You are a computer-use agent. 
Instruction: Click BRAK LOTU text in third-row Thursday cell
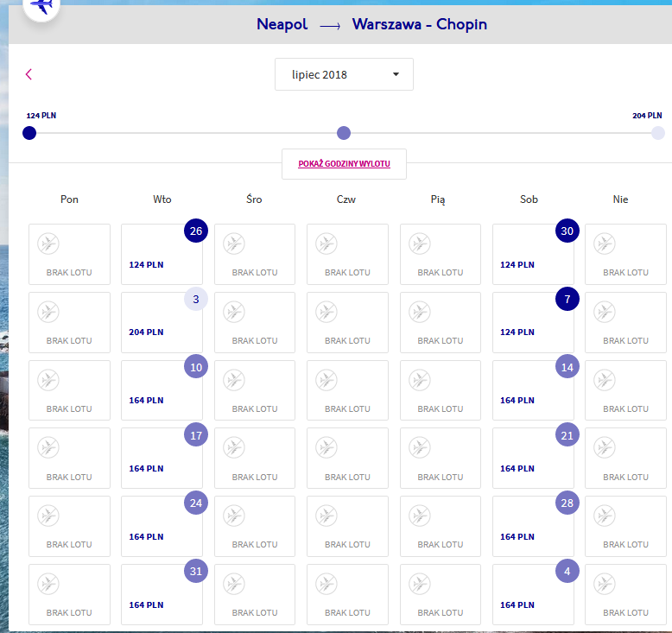[347, 408]
